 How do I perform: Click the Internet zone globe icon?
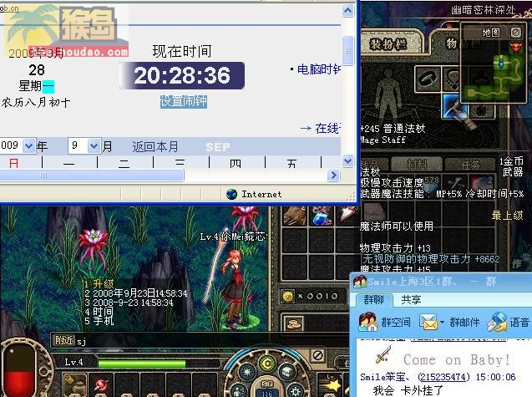pos(231,194)
